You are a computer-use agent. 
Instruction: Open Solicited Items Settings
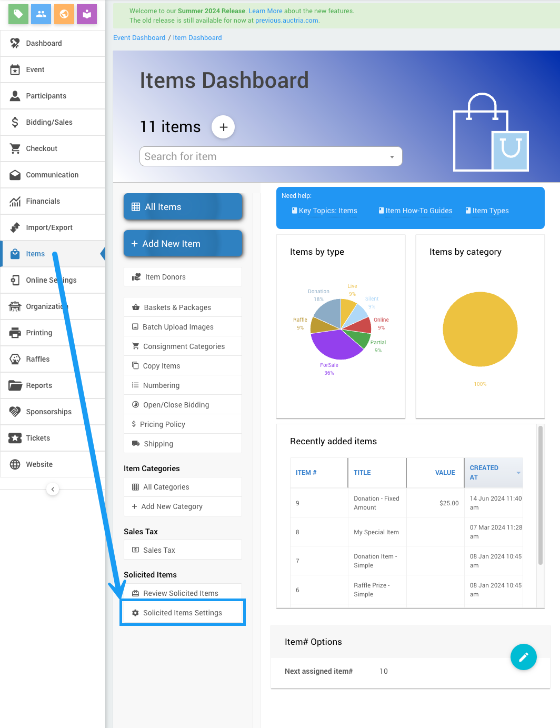182,613
